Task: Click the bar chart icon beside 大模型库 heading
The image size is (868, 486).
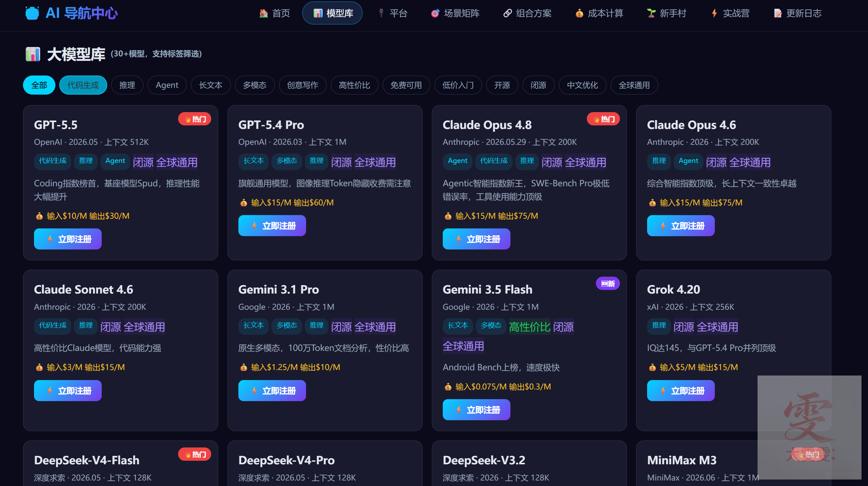Action: point(33,54)
